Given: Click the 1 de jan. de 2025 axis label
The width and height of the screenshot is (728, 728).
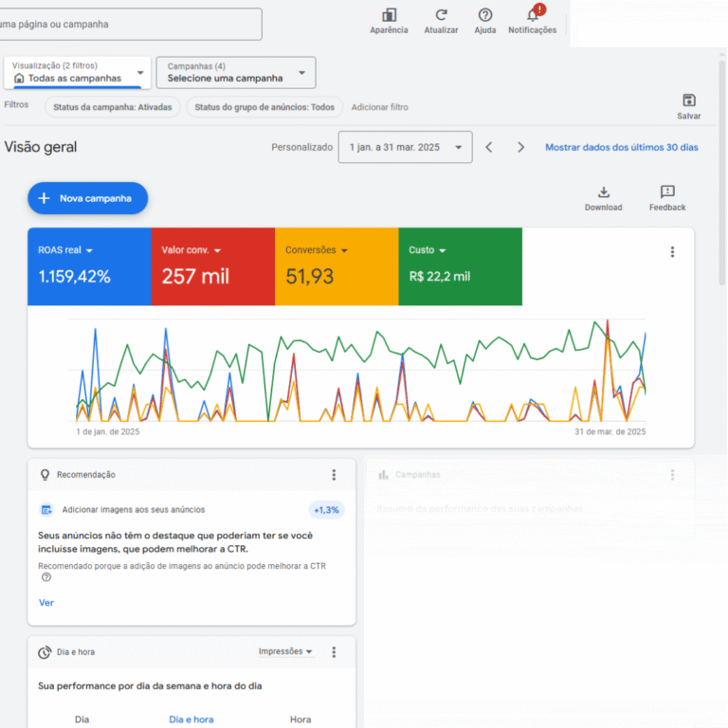Looking at the screenshot, I should coord(108,432).
